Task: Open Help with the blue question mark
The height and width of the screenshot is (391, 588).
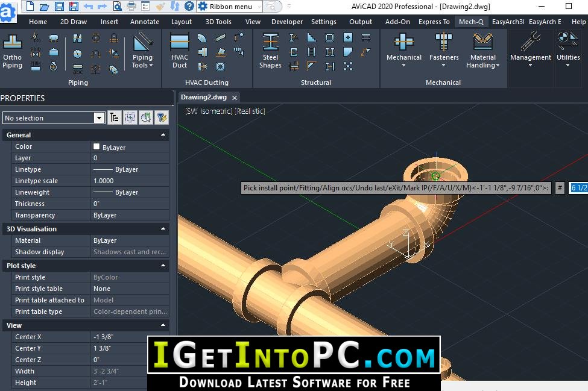Action: tap(189, 6)
